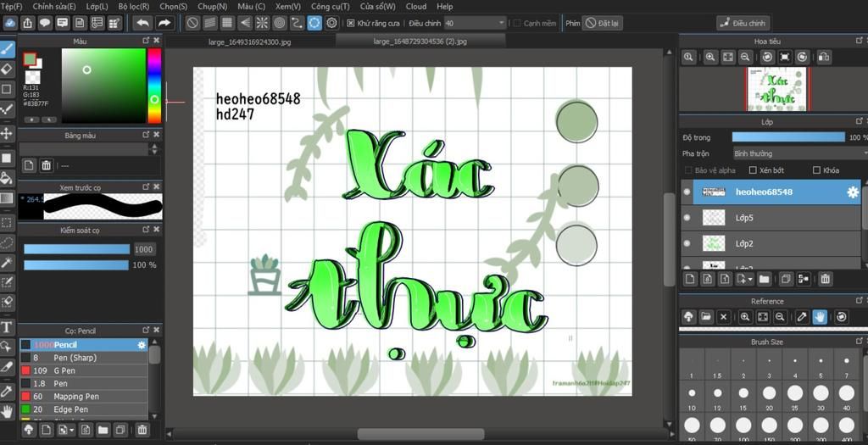Switch to large_1649316924300.jpg tab
This screenshot has height=445, width=868.
click(250, 42)
